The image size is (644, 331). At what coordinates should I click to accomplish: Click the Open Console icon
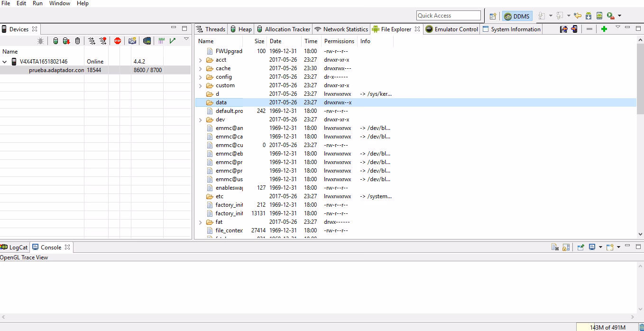coord(610,247)
